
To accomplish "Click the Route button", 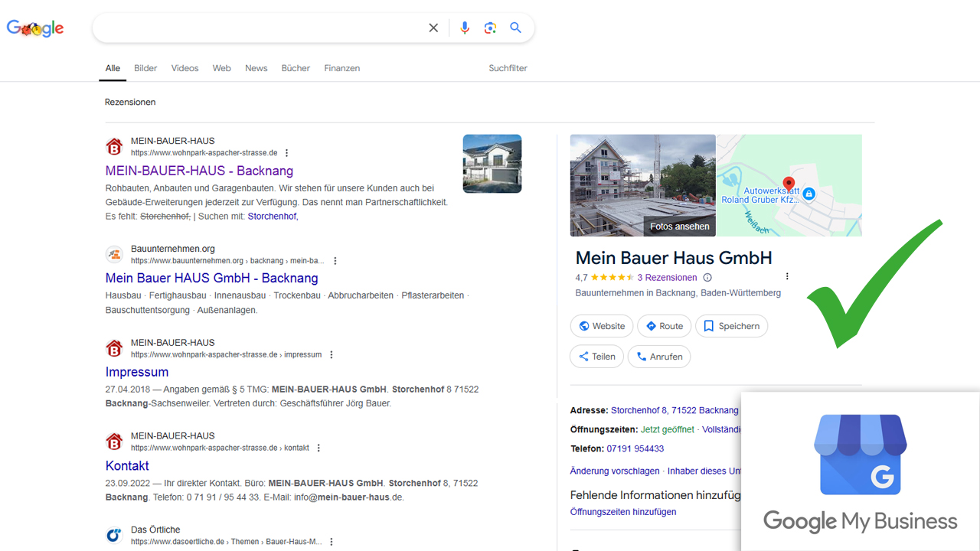I will 664,326.
